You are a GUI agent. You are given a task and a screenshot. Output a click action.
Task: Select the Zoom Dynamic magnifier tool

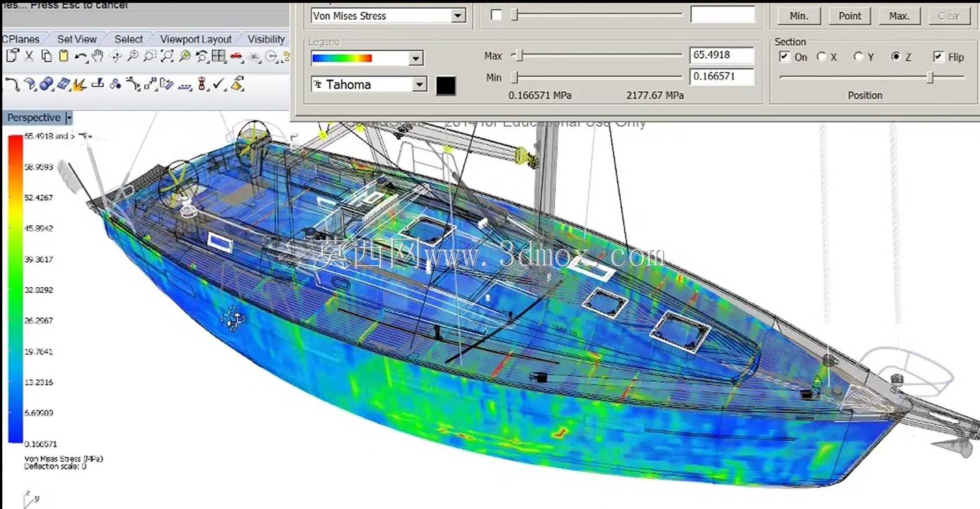tap(133, 56)
